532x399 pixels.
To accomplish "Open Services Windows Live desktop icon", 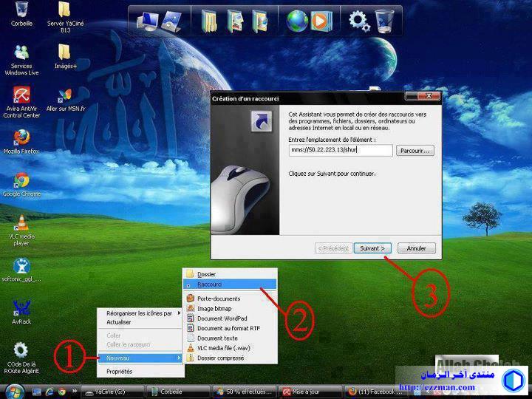I will [x=21, y=53].
